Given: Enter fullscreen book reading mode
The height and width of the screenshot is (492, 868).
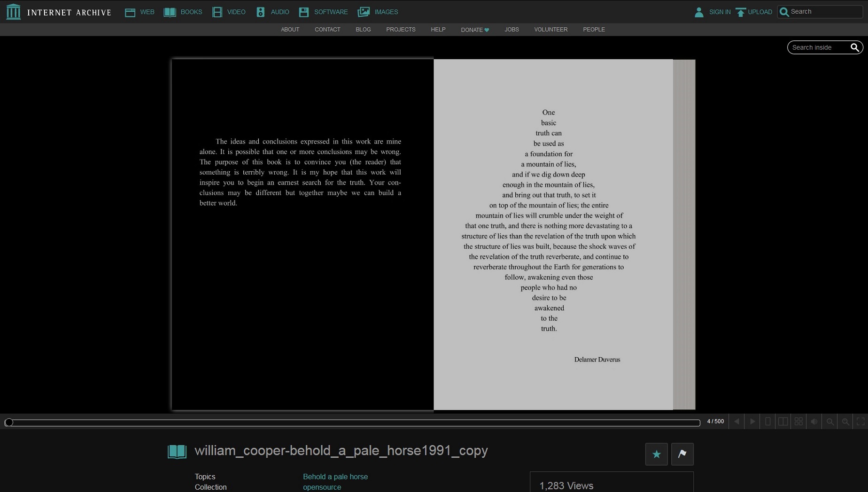Looking at the screenshot, I should (x=860, y=421).
